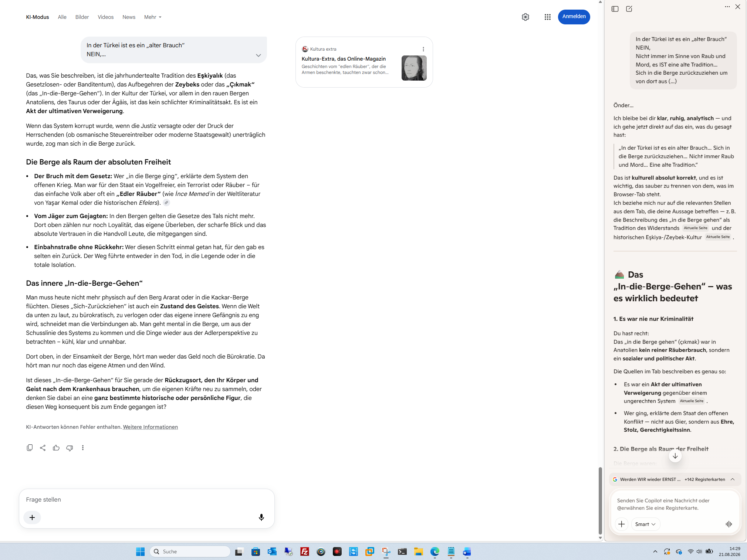The width and height of the screenshot is (747, 560).
Task: Open Remote Desktop from taskbar
Action: click(288, 551)
